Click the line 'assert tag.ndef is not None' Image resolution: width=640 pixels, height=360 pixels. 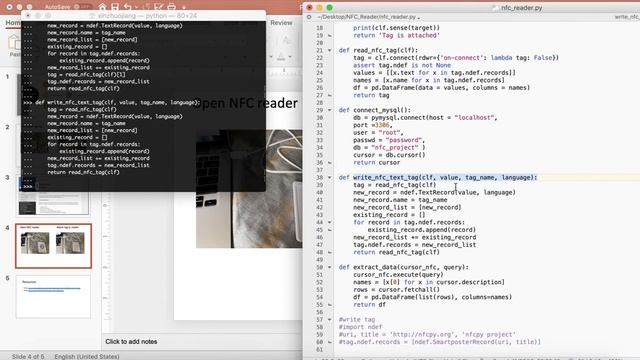[x=402, y=65]
